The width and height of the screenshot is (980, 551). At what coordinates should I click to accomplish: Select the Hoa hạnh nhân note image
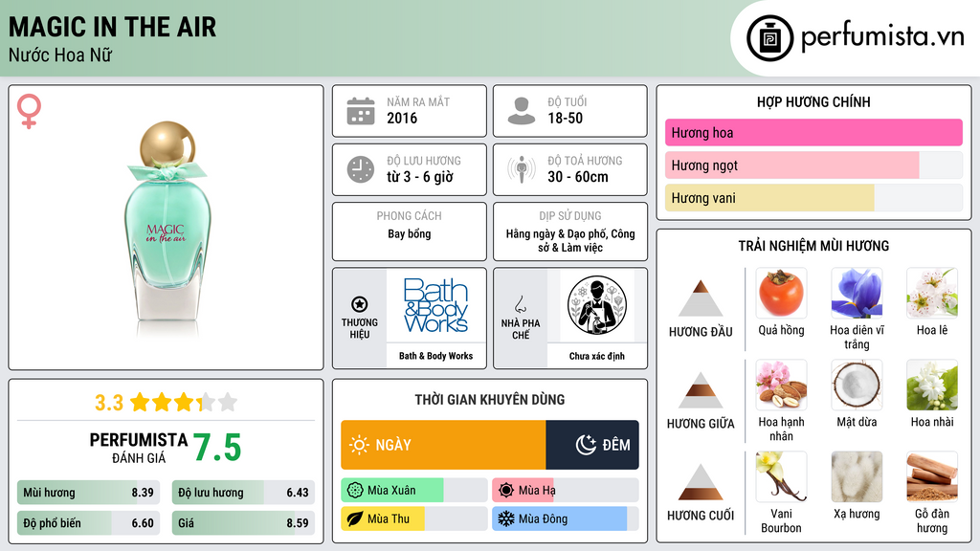click(781, 386)
